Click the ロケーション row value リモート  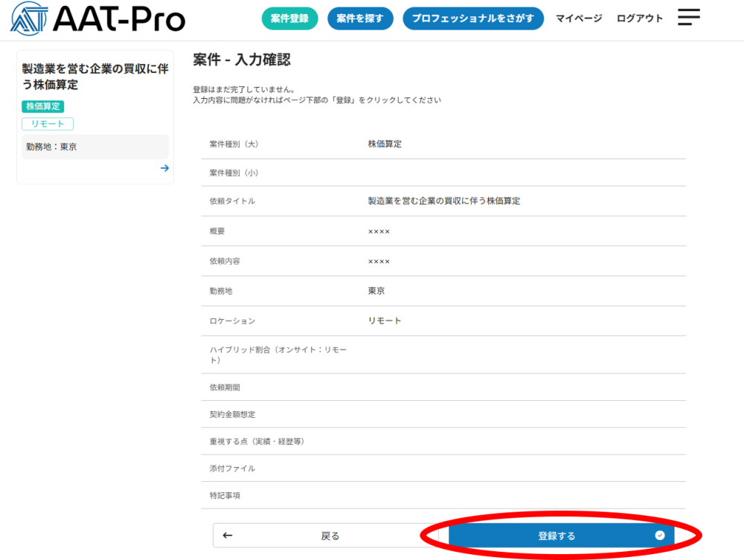(385, 321)
